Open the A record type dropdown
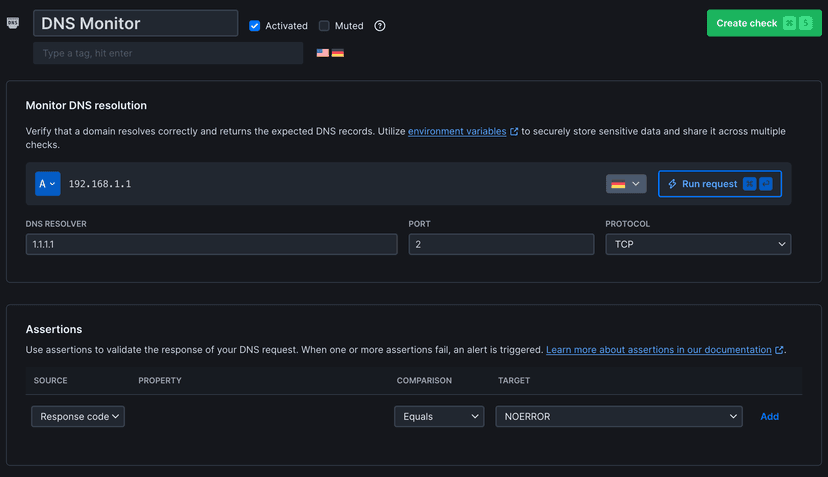Screen dimensions: 828x477 48,184
